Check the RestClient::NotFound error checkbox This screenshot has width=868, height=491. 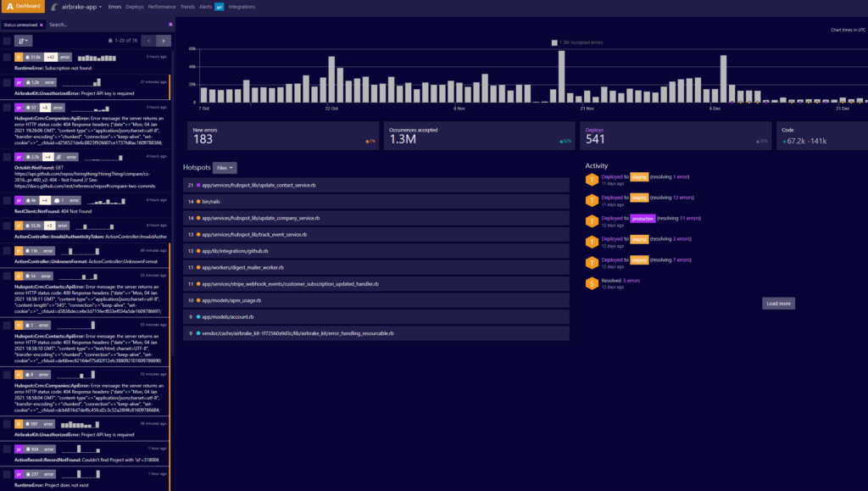point(7,200)
